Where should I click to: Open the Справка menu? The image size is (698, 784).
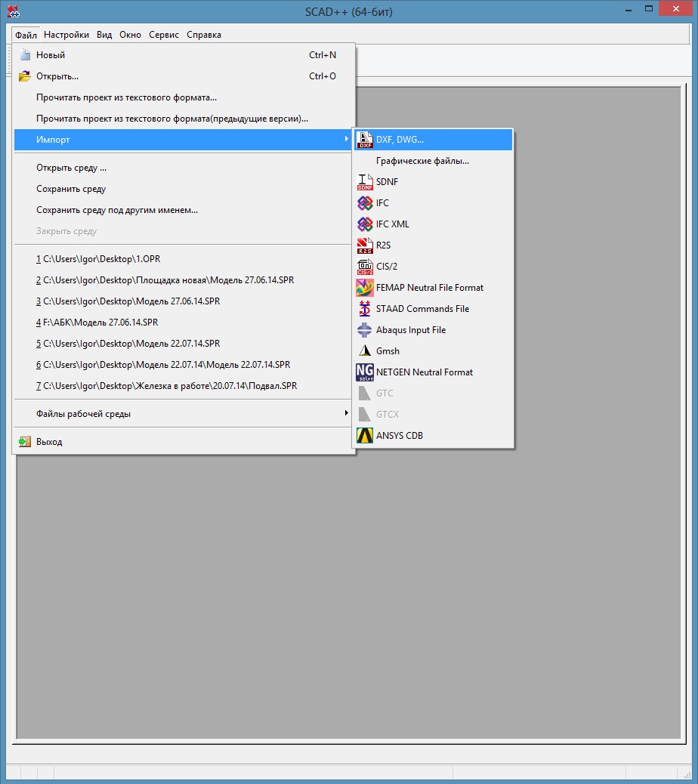pyautogui.click(x=204, y=35)
